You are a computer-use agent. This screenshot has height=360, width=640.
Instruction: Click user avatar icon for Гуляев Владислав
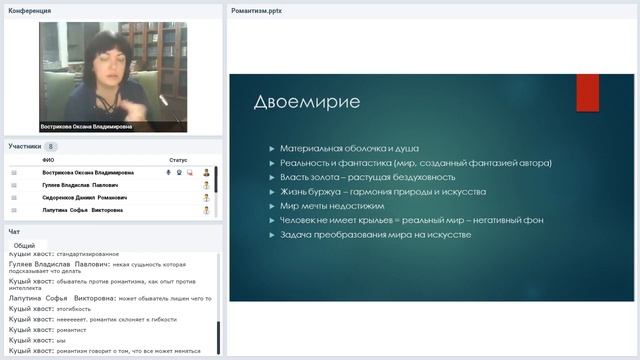[207, 185]
